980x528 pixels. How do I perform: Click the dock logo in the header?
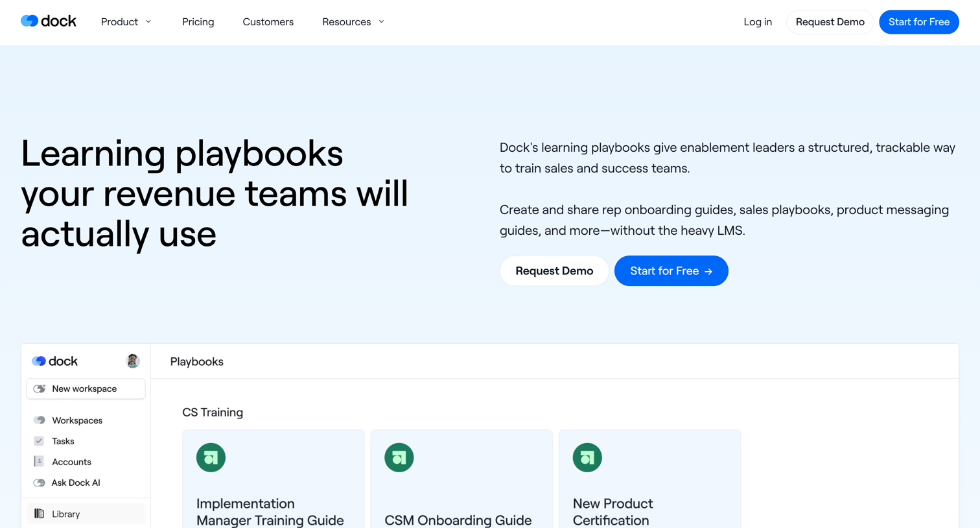click(x=49, y=21)
